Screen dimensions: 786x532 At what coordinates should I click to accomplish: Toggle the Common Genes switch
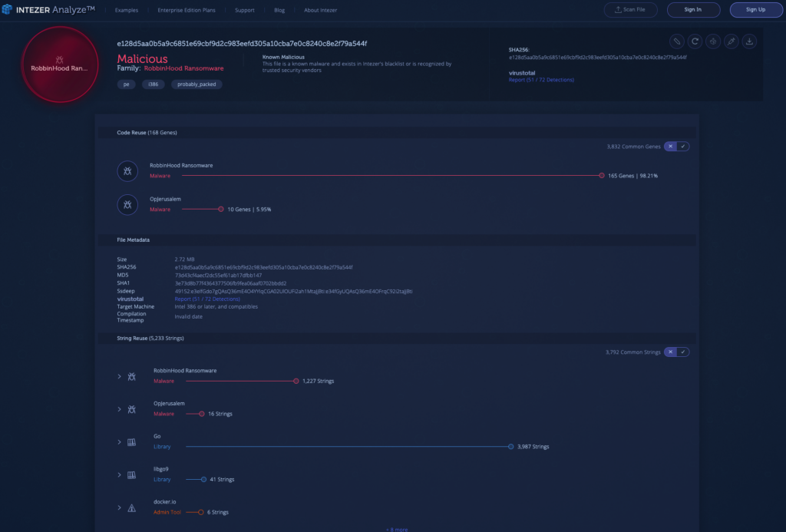(676, 146)
